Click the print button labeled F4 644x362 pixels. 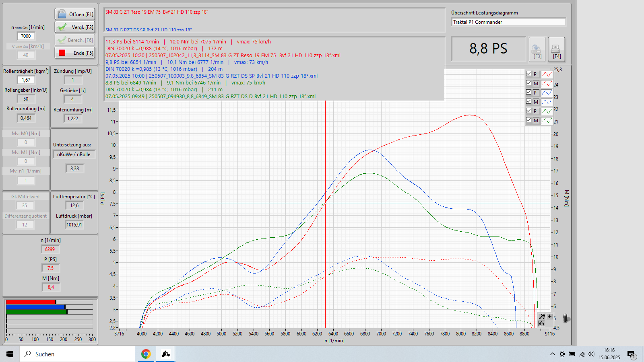click(x=556, y=49)
